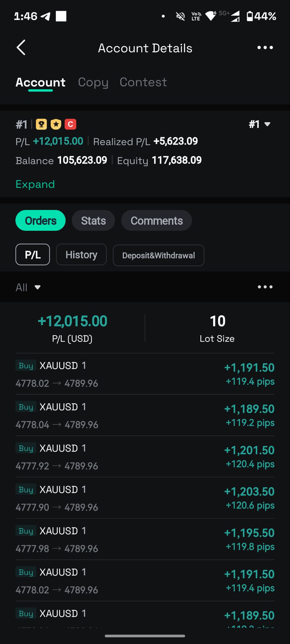This screenshot has height=644, width=290.
Task: Open the XAUUSD order with +1,201.50 profit
Action: tap(145, 457)
